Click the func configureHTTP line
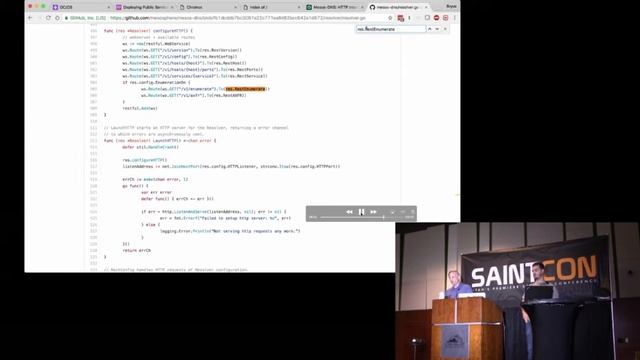This screenshot has width=640, height=360. (x=148, y=31)
